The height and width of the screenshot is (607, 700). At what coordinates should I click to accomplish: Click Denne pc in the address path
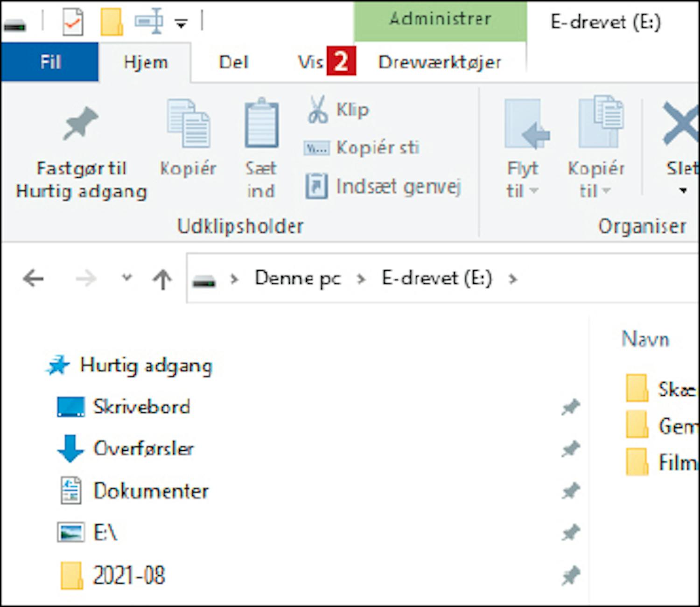pyautogui.click(x=298, y=279)
